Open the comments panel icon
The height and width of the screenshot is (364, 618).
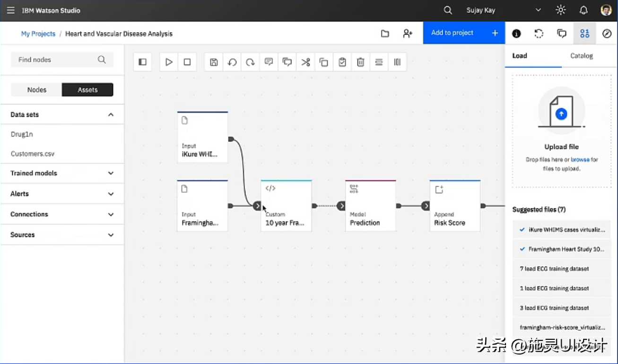[562, 34]
